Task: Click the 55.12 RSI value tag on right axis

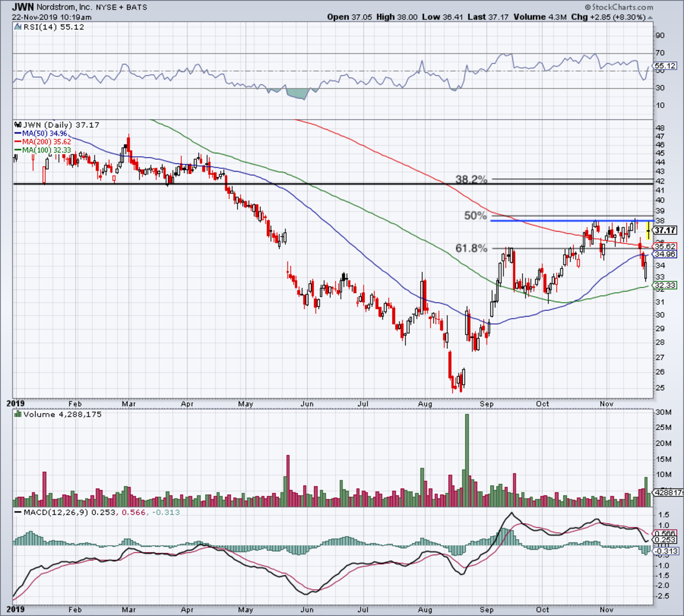Action: coord(665,66)
